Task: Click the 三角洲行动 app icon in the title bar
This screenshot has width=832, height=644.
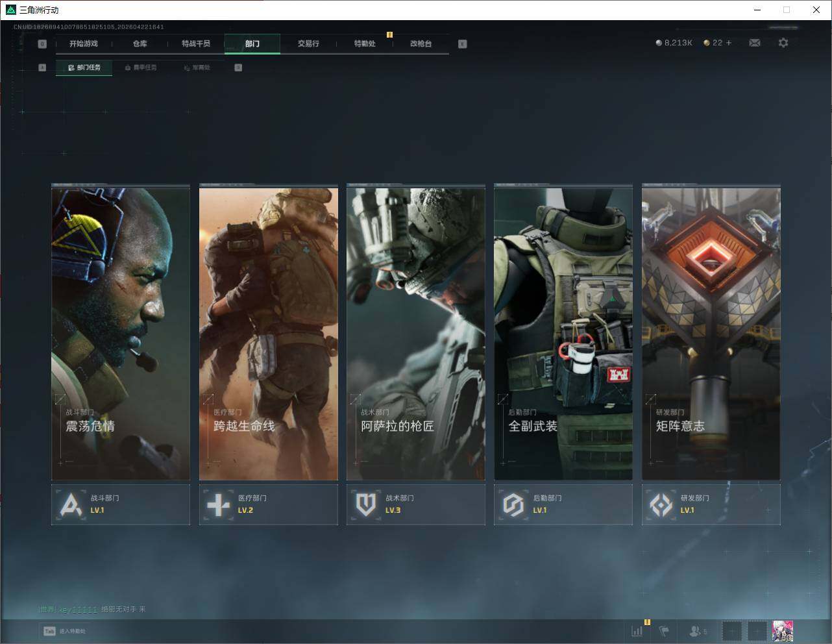Action: 10,10
